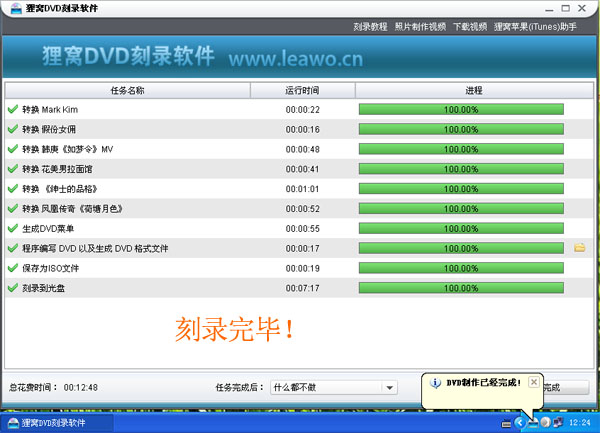Screen dimensions: 600x433
Task: Click the green checkmark for 转换 Mark Kim
Action: [13, 109]
